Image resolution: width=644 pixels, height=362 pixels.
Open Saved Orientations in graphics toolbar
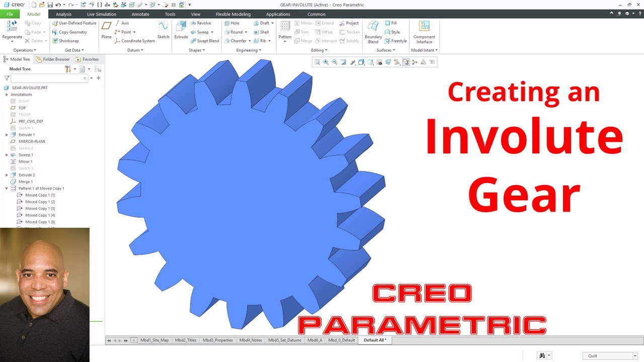pos(370,62)
